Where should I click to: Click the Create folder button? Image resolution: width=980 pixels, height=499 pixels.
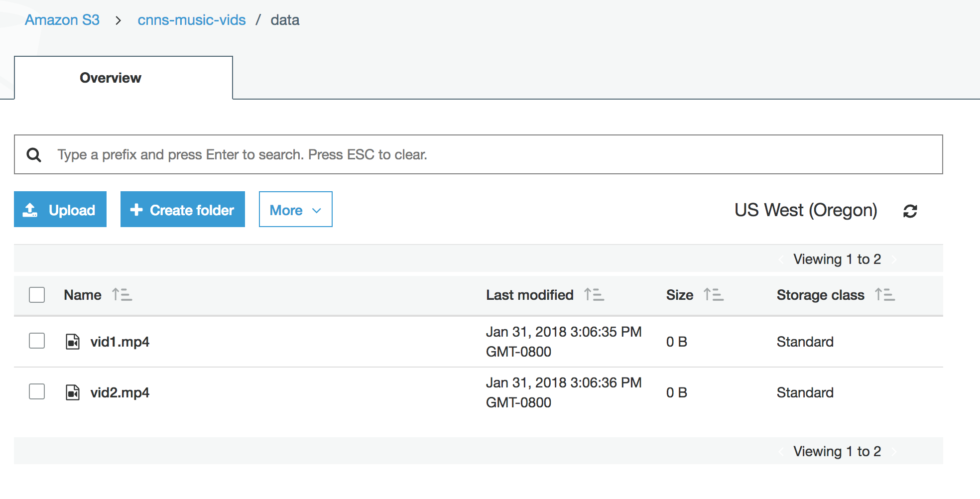183,209
